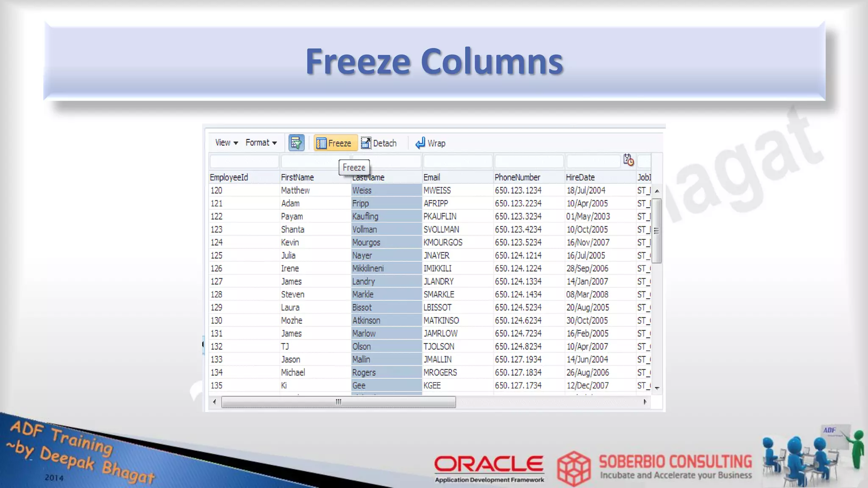Click the EmployeeId column header
The height and width of the screenshot is (488, 868).
coord(229,177)
